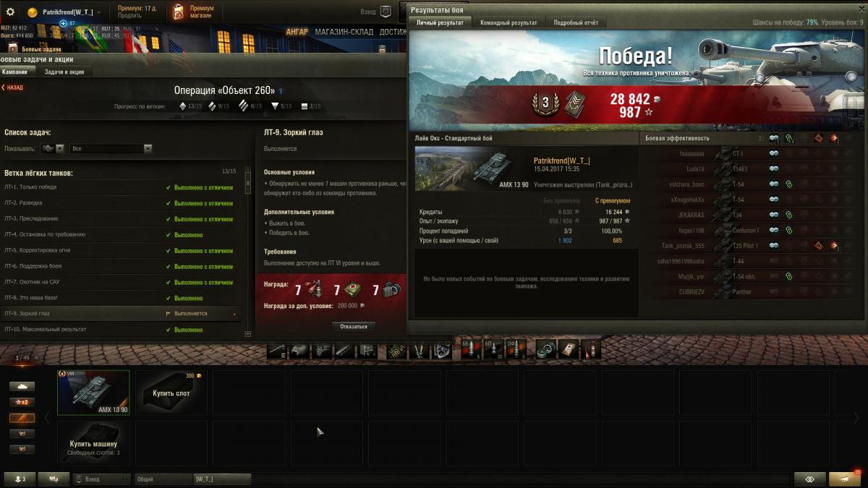Open the МАГАЗИН-СКЛАД menu item
Image resolution: width=868 pixels, height=488 pixels.
[x=344, y=32]
